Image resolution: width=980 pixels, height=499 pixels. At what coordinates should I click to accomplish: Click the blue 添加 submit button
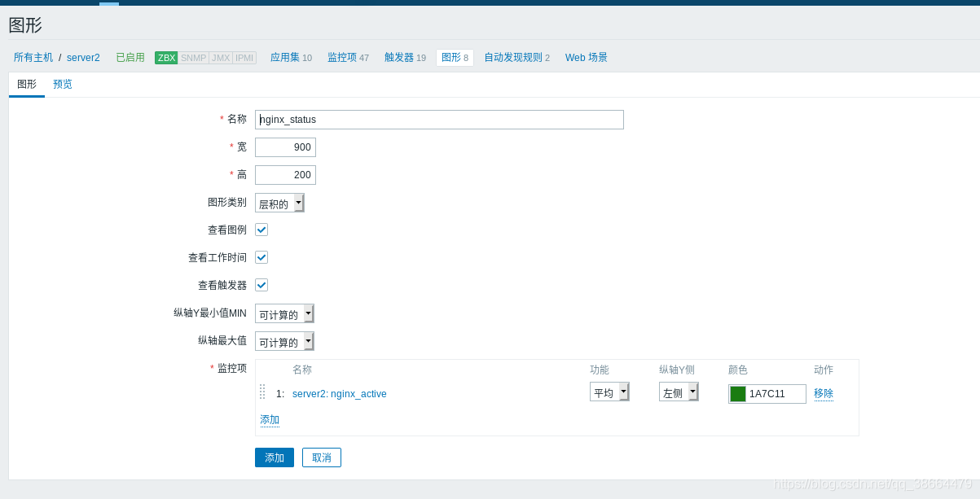pos(275,457)
